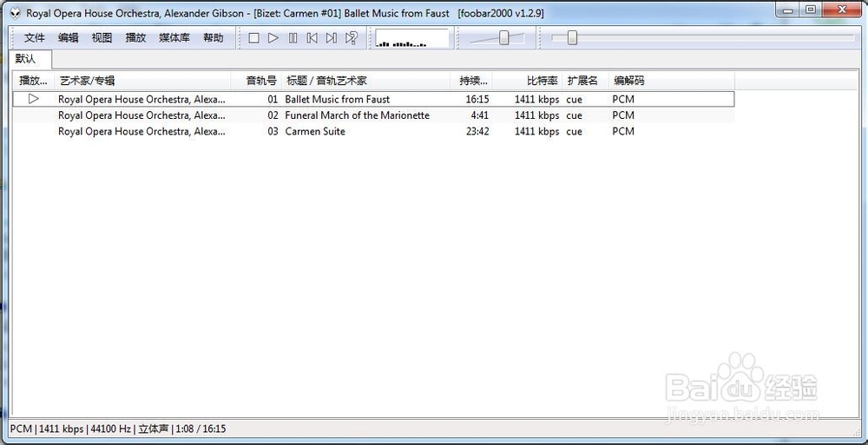Click the foobar2000 alien icon in title bar
The height and width of the screenshot is (445, 868).
[x=16, y=13]
